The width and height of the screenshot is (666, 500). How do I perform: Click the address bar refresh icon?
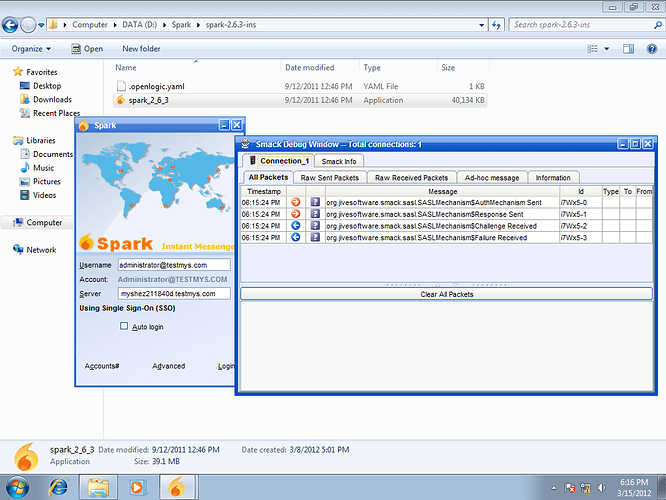pos(496,25)
